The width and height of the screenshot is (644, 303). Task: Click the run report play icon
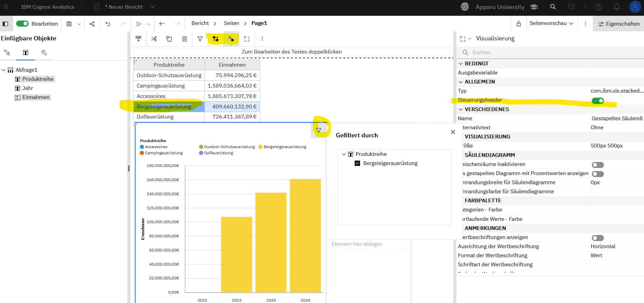138,24
